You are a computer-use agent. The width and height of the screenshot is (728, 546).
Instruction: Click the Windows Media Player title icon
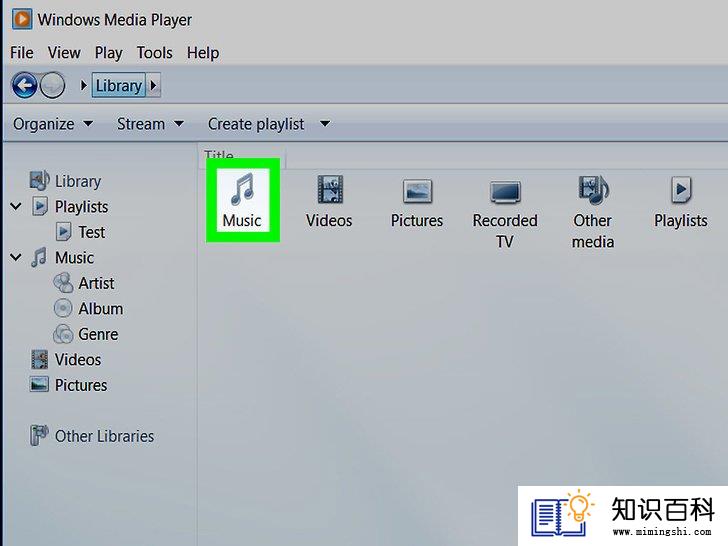click(22, 20)
